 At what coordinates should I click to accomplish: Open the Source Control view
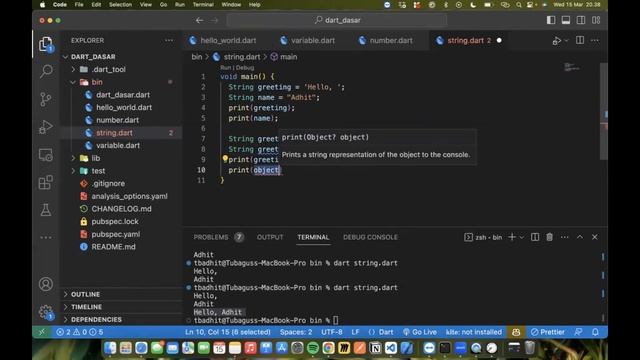coord(46,99)
